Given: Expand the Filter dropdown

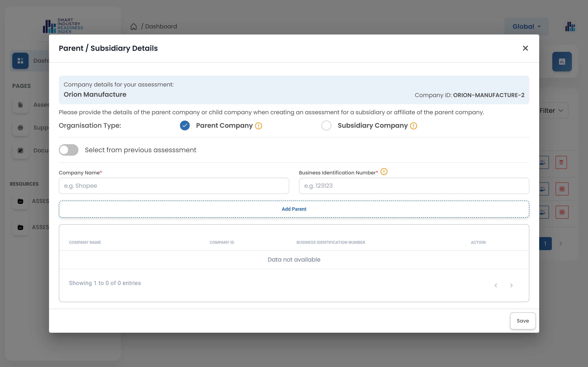Looking at the screenshot, I should click(x=552, y=111).
